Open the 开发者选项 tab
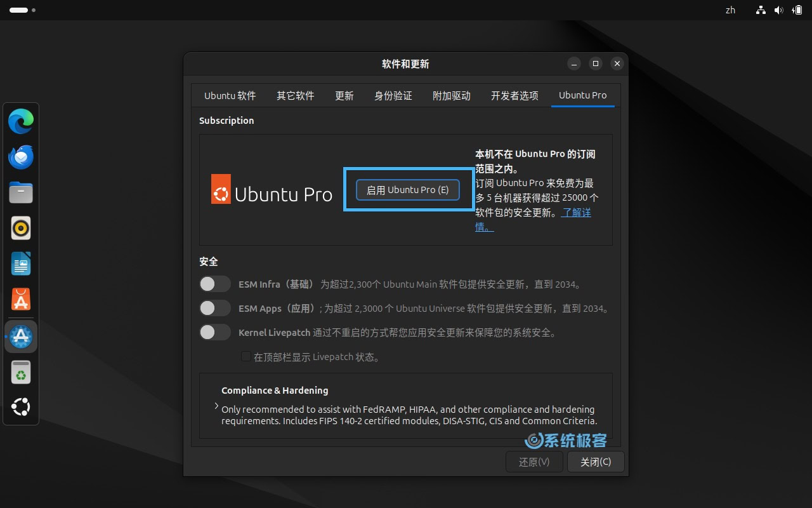The height and width of the screenshot is (508, 812). point(514,95)
